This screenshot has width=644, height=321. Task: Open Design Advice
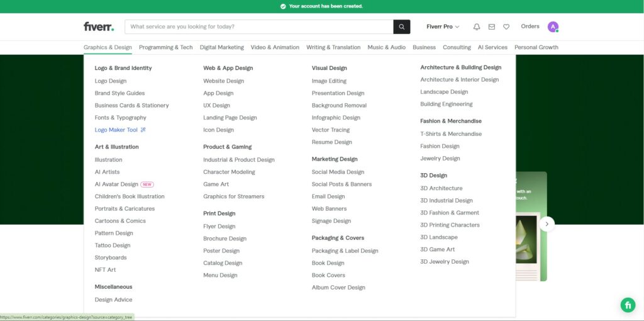pyautogui.click(x=113, y=300)
